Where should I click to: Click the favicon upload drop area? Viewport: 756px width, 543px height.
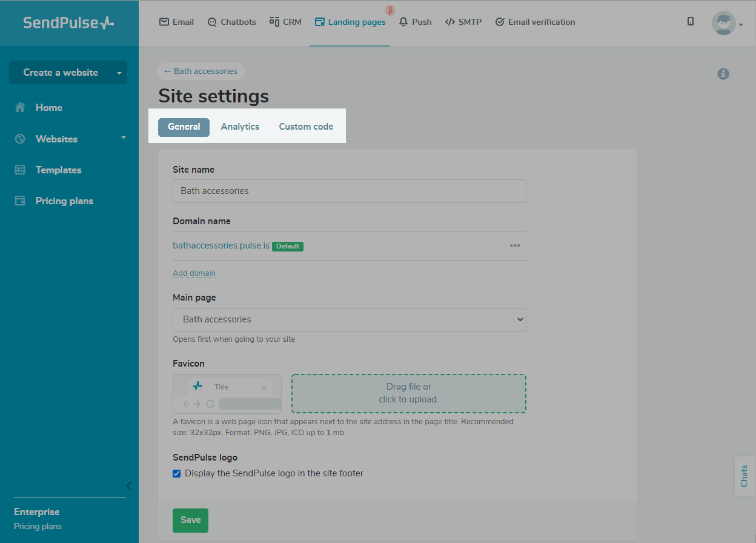tap(409, 393)
